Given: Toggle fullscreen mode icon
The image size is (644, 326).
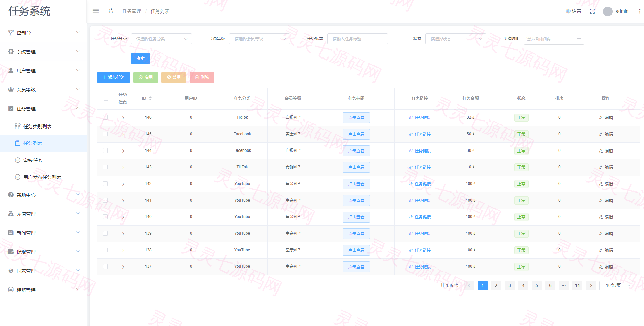Looking at the screenshot, I should 592,11.
